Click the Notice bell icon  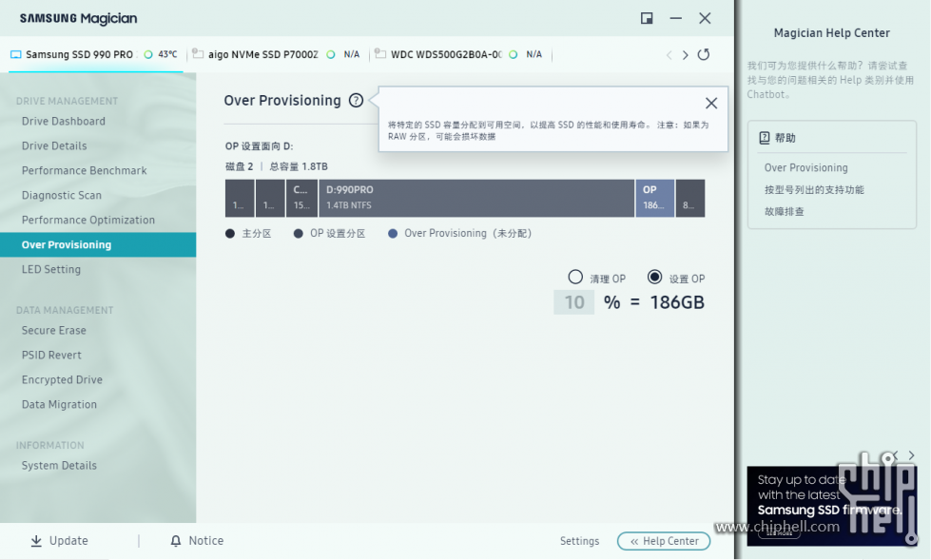point(176,540)
